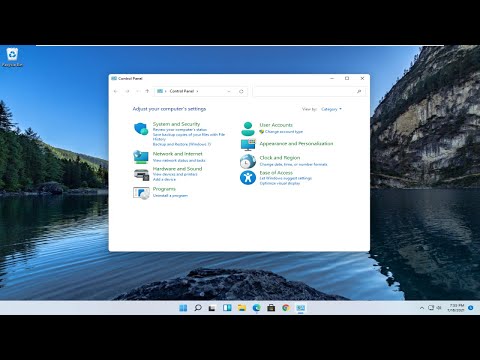Image resolution: width=480 pixels, height=360 pixels.
Task: Launch File Explorer from the taskbar
Action: point(242,308)
